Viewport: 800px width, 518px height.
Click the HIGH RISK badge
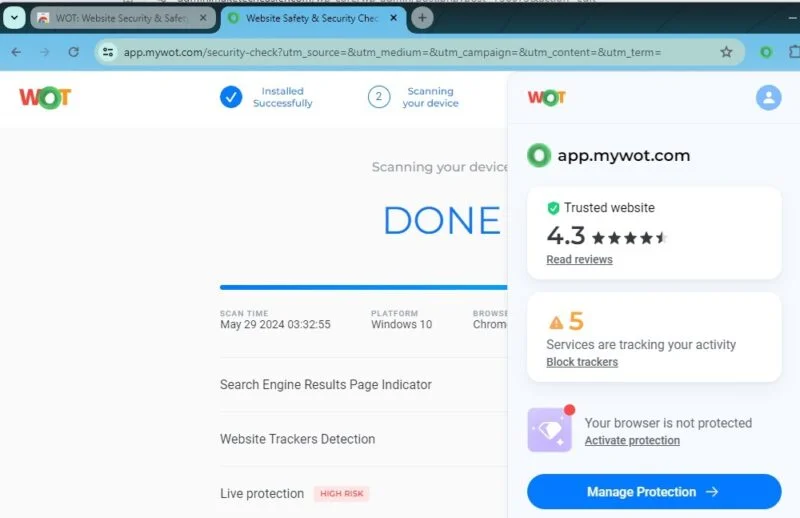pyautogui.click(x=341, y=494)
